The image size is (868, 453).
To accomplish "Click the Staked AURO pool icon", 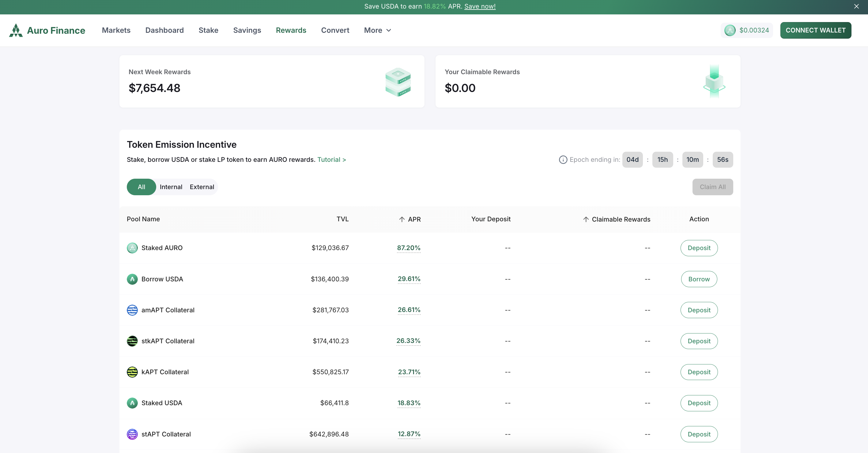I will [132, 248].
